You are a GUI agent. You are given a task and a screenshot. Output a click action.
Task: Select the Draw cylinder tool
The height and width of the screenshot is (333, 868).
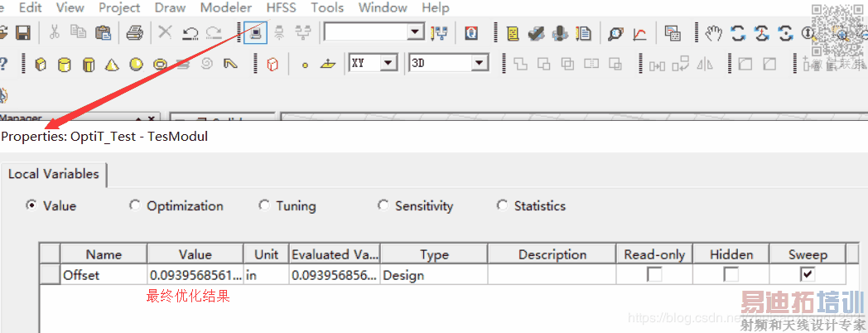point(65,65)
